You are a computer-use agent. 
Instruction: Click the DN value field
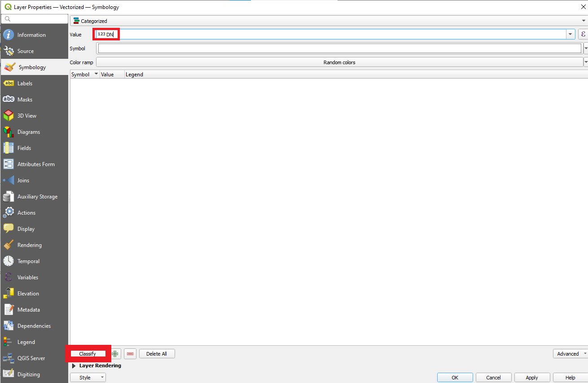(x=331, y=34)
